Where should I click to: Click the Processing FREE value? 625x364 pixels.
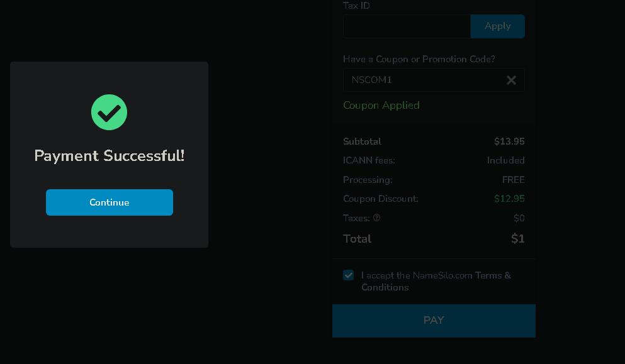coord(513,180)
